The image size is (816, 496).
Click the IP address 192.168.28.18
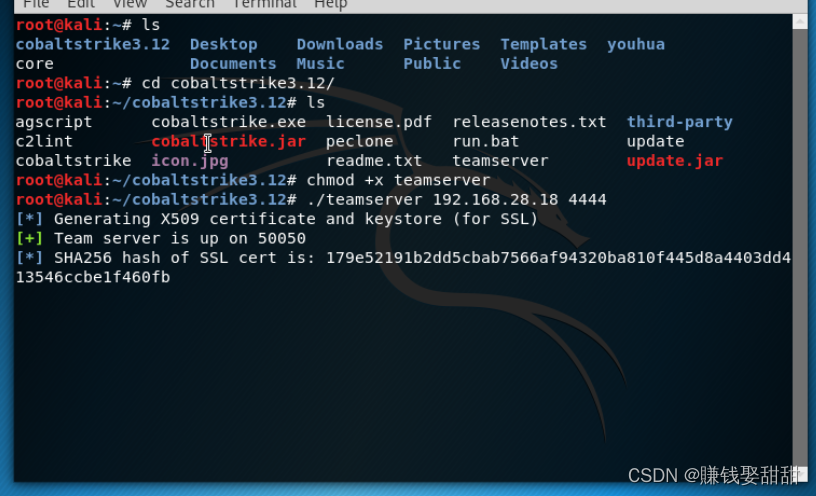495,199
